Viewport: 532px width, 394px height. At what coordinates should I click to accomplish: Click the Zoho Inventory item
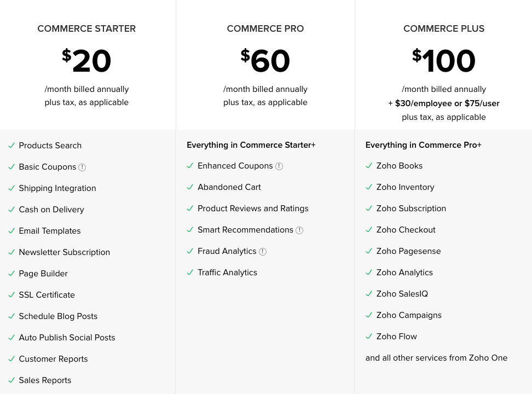pyautogui.click(x=406, y=187)
